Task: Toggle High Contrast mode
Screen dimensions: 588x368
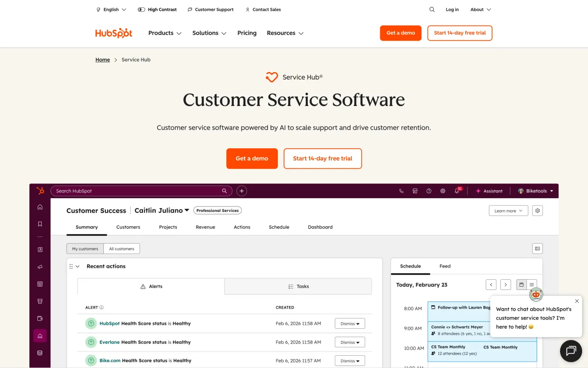Action: click(157, 9)
